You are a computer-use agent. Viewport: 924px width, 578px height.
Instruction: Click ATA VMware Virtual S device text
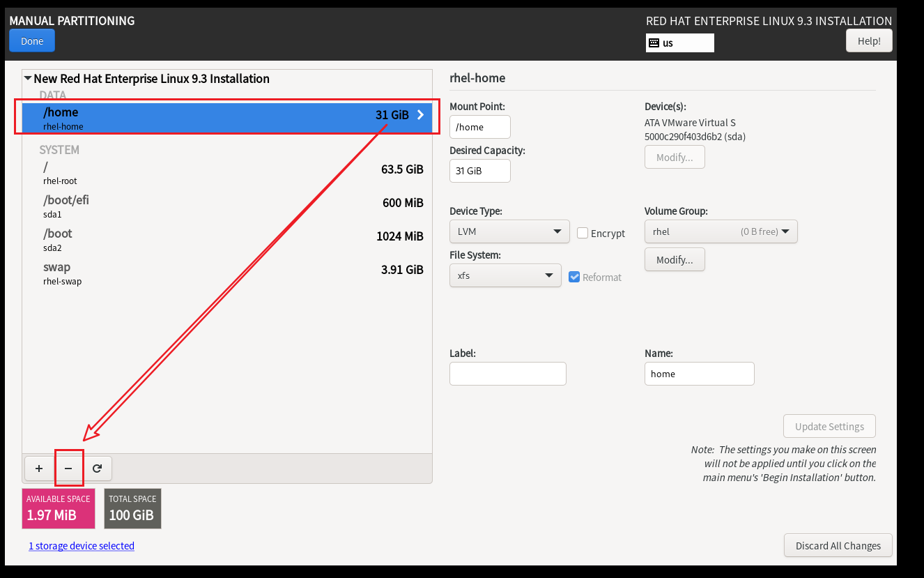691,123
